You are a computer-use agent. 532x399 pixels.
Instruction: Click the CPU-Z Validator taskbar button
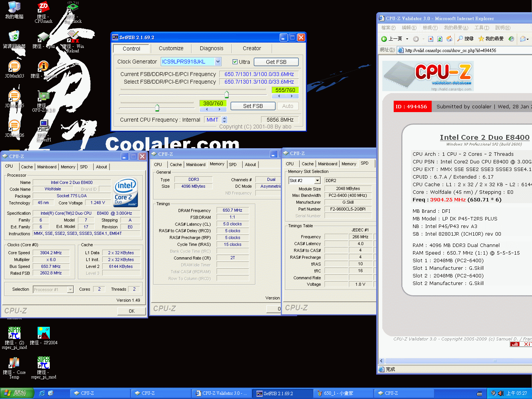click(222, 393)
